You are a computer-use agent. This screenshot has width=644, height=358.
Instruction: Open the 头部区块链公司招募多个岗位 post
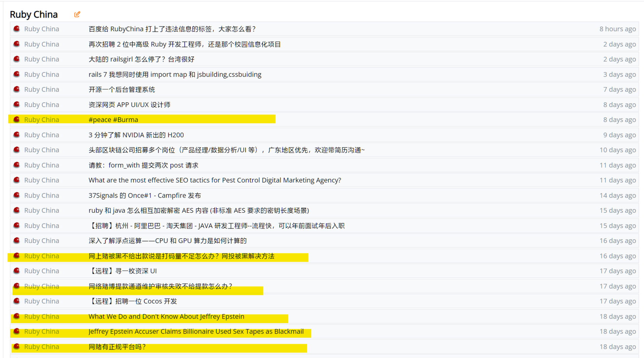click(226, 150)
